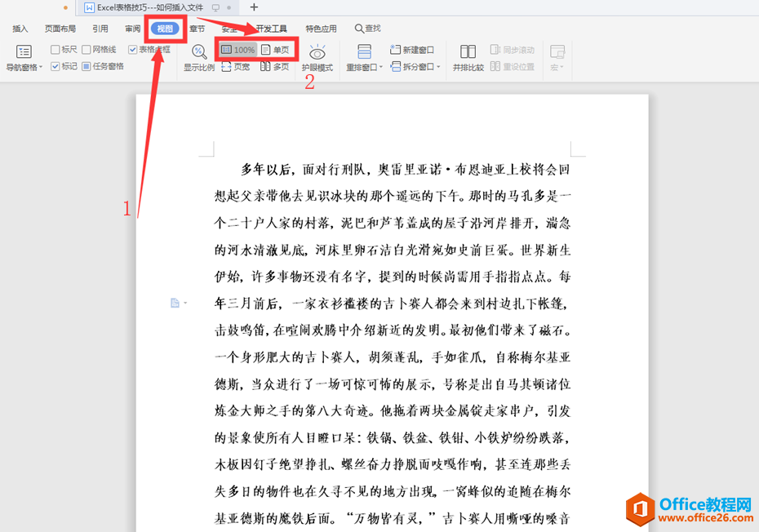Switch to 单页 single page view
759x532 pixels.
point(275,50)
